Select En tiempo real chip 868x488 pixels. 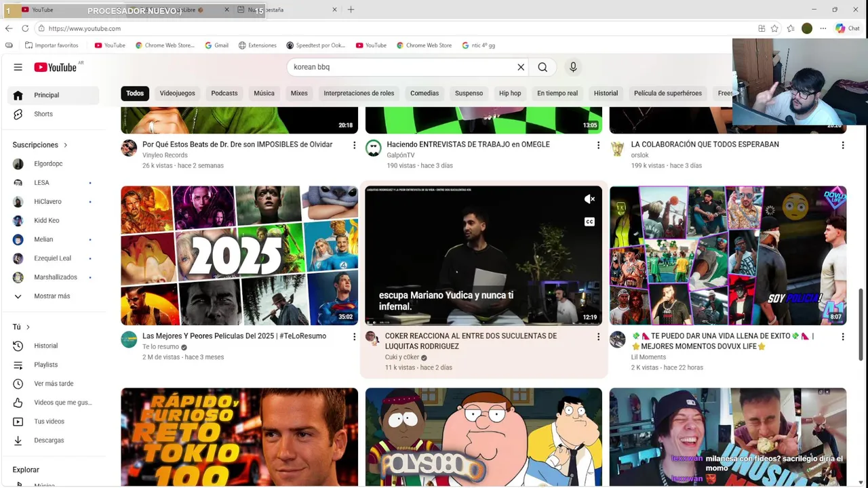pos(557,93)
